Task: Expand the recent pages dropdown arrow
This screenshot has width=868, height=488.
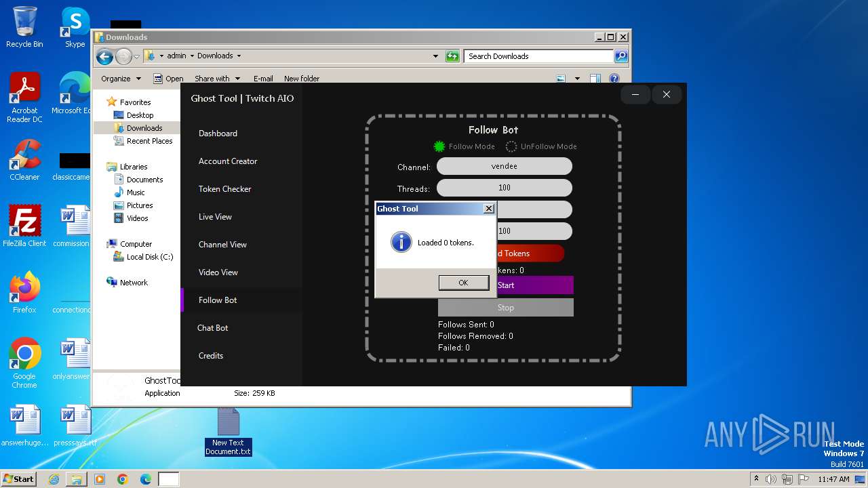Action: click(136, 56)
